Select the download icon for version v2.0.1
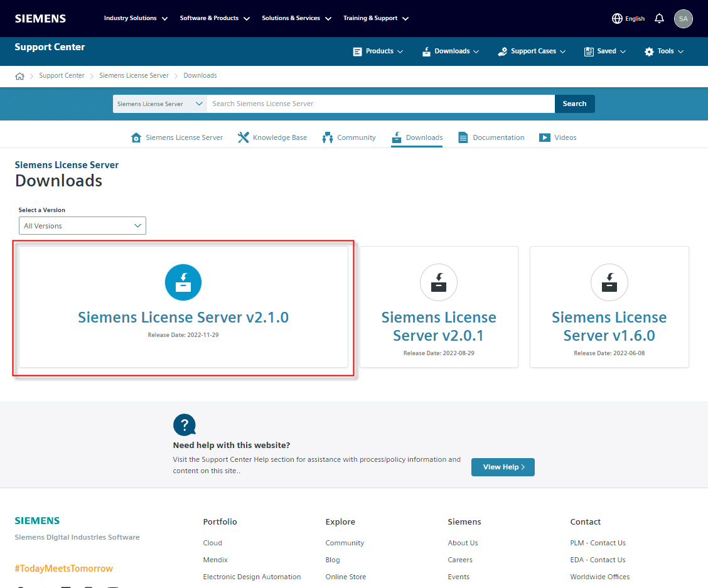 pyautogui.click(x=438, y=282)
